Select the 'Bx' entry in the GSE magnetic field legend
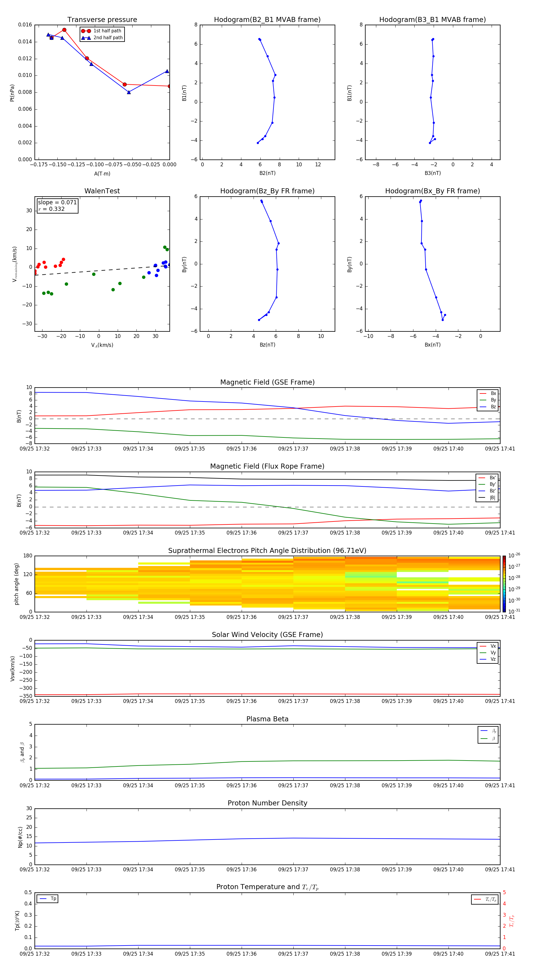535x980 pixels. 488,393
